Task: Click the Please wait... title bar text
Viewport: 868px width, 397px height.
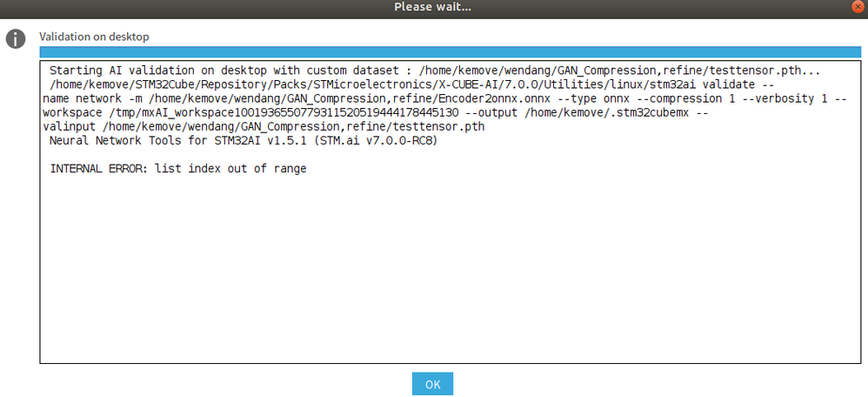Action: 433,7
